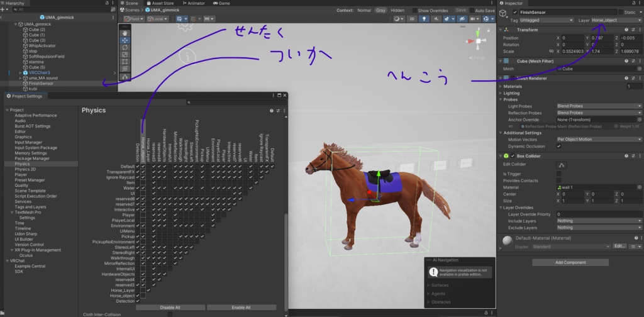This screenshot has width=644, height=317.
Task: Select the Transform tool in Scene toolbar
Action: click(125, 69)
